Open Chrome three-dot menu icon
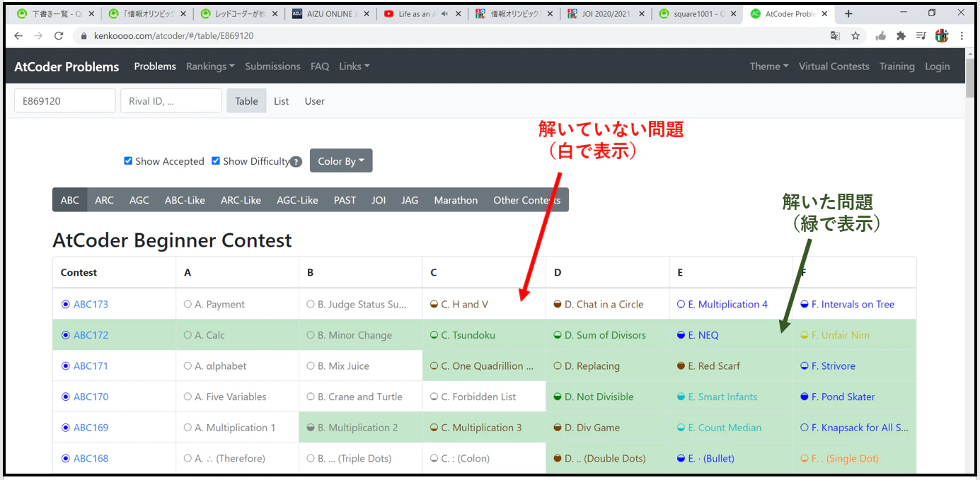 (962, 35)
